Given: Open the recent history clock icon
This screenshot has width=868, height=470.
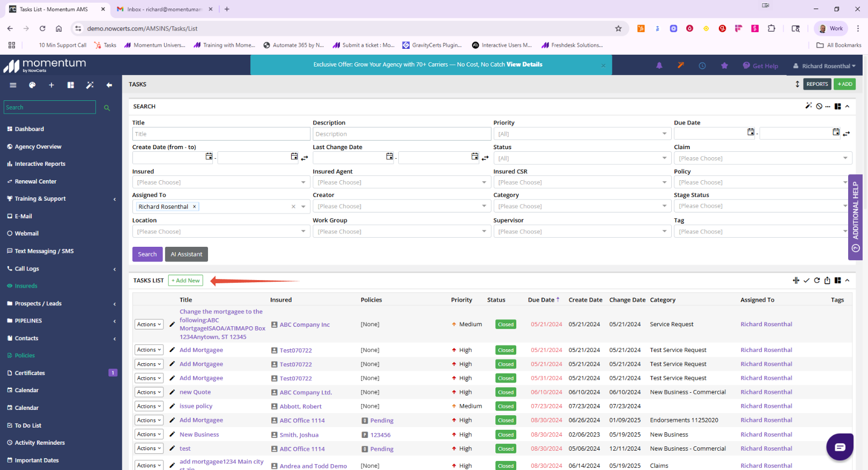Looking at the screenshot, I should tap(702, 65).
